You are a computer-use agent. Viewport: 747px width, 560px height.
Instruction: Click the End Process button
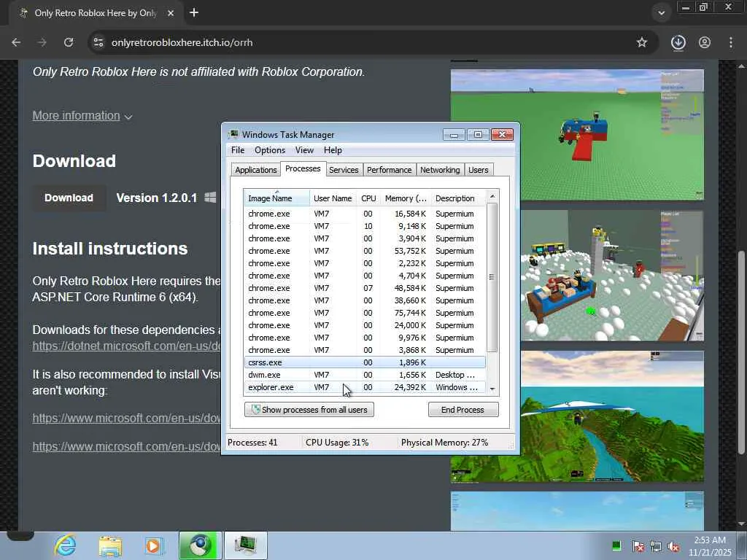463,410
